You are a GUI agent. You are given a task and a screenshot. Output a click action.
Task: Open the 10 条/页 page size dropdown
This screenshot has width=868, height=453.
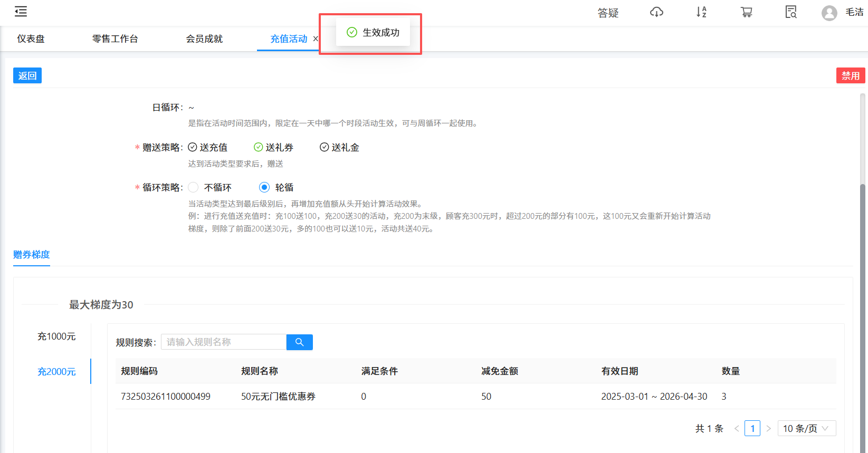(807, 428)
